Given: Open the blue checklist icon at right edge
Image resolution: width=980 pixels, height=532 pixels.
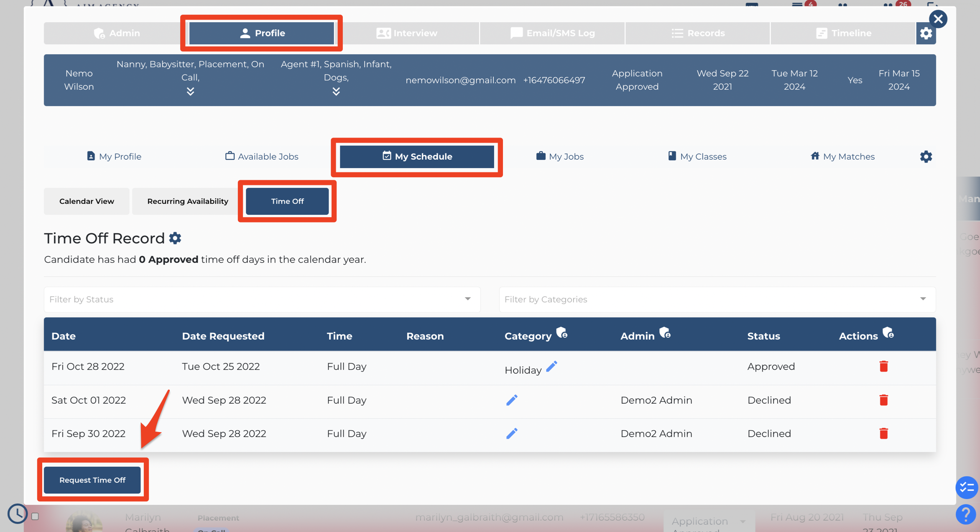Looking at the screenshot, I should pyautogui.click(x=967, y=488).
